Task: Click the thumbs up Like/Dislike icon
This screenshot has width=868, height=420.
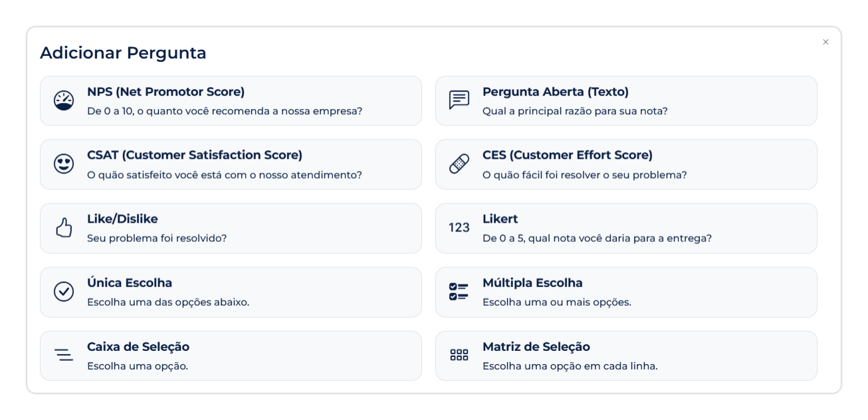Action: click(64, 228)
